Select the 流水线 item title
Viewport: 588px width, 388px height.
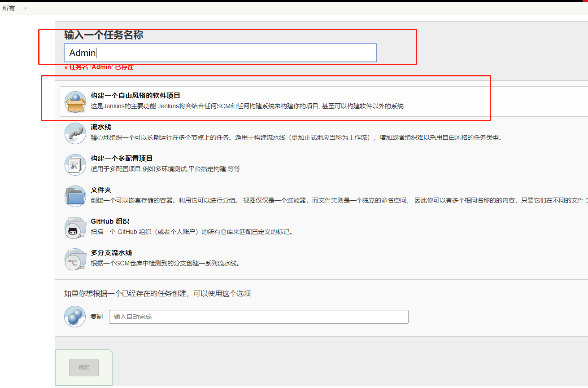101,127
